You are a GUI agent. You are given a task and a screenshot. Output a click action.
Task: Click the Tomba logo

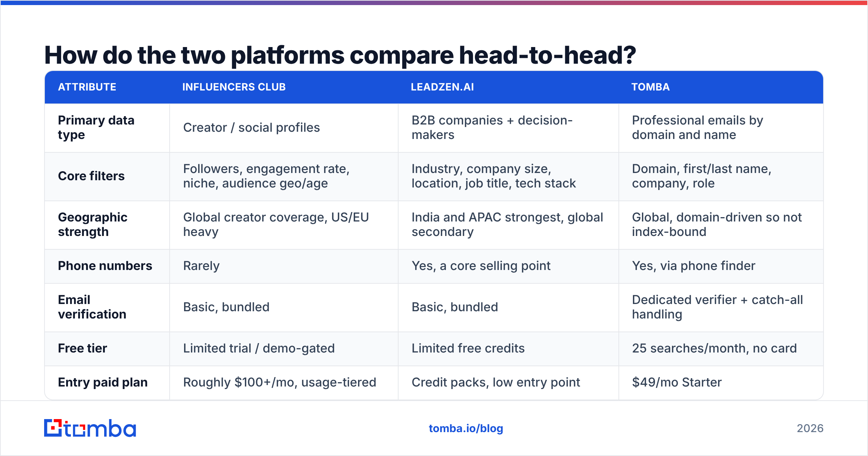[x=90, y=428]
